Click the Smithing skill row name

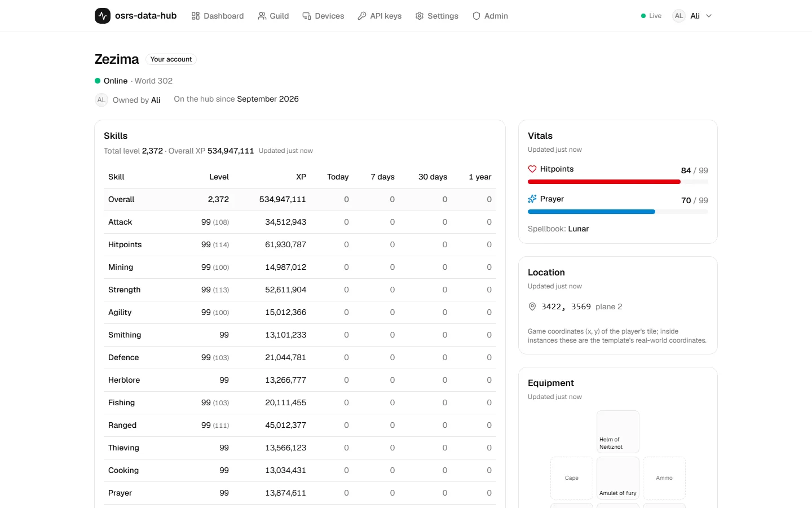(x=125, y=335)
